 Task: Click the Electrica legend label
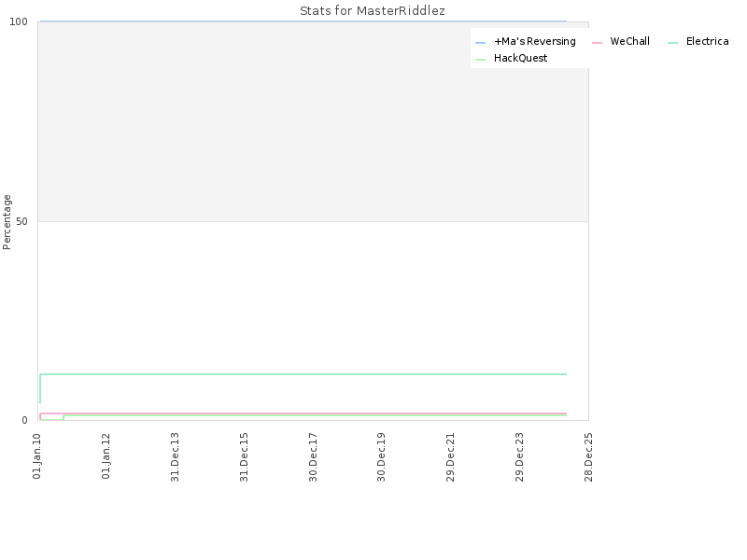(707, 41)
